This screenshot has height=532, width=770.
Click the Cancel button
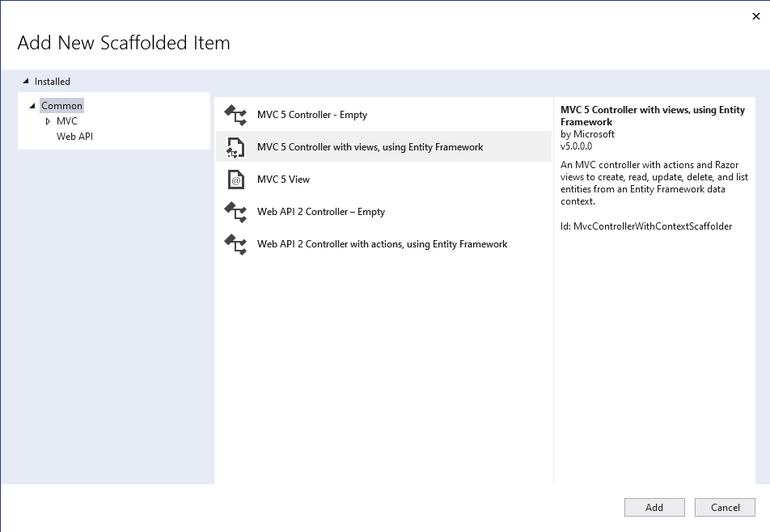click(725, 507)
